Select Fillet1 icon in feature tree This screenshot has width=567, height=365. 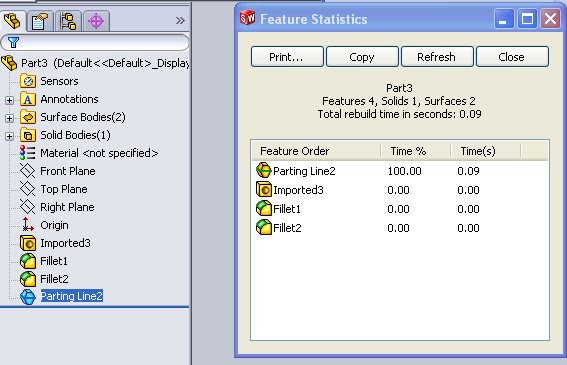coord(28,261)
